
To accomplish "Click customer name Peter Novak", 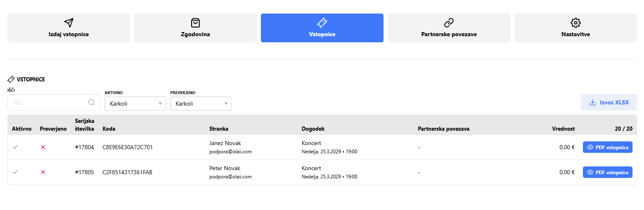I will click(x=225, y=168).
